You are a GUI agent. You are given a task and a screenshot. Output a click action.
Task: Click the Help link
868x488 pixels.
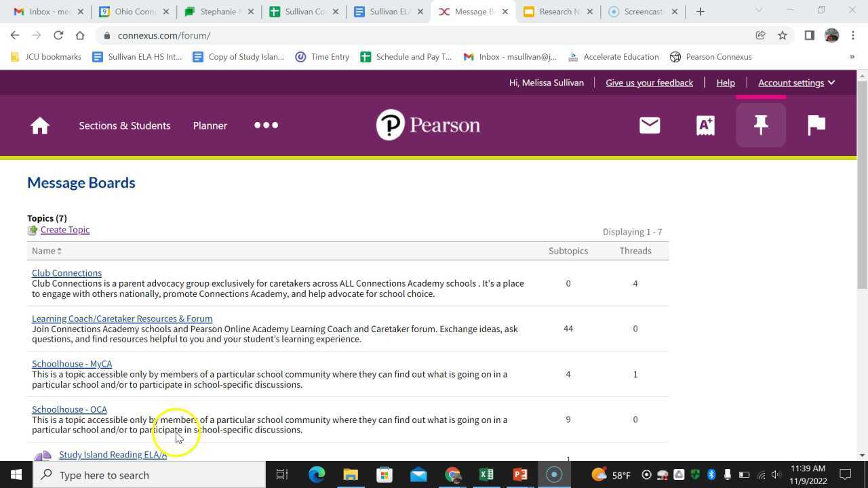(x=725, y=82)
